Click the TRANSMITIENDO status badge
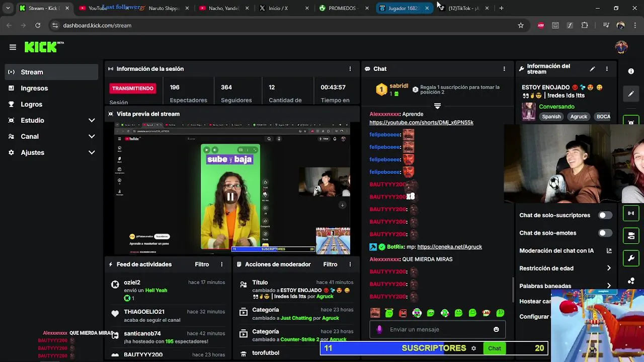The image size is (644, 362). (x=133, y=88)
